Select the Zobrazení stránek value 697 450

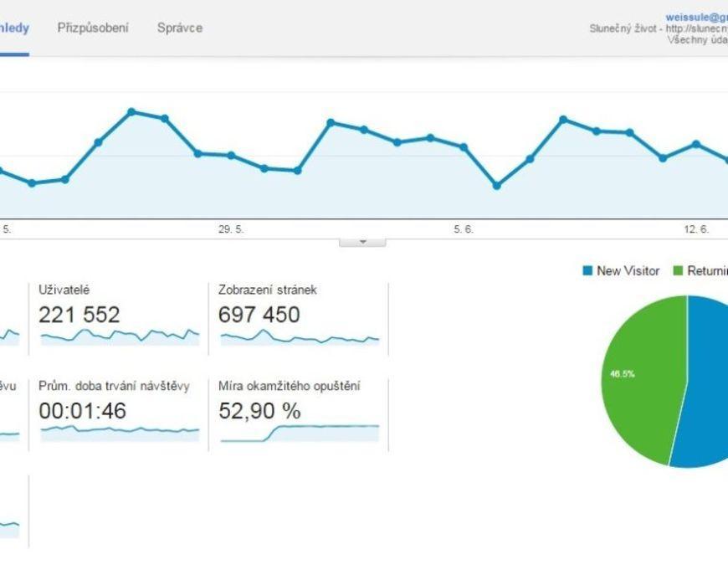pos(259,315)
